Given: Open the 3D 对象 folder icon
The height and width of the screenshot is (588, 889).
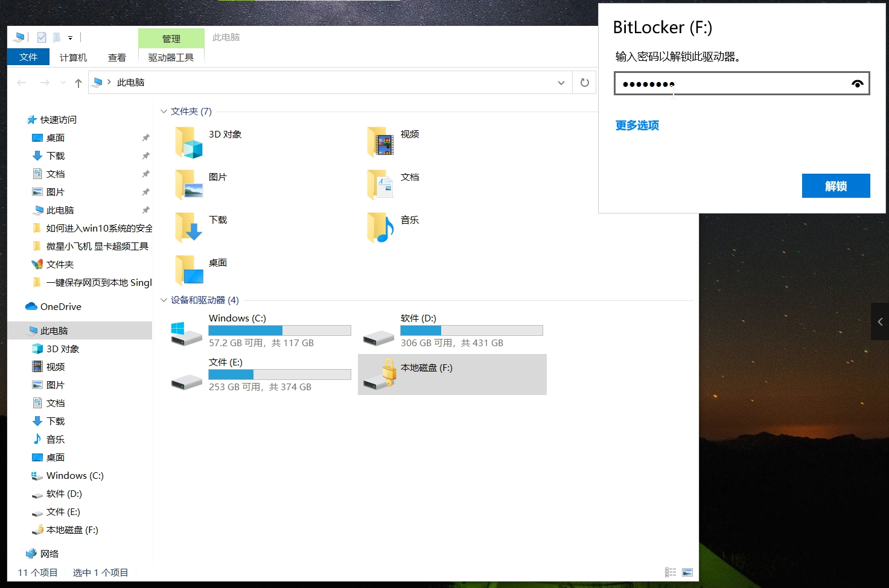Looking at the screenshot, I should [x=189, y=142].
